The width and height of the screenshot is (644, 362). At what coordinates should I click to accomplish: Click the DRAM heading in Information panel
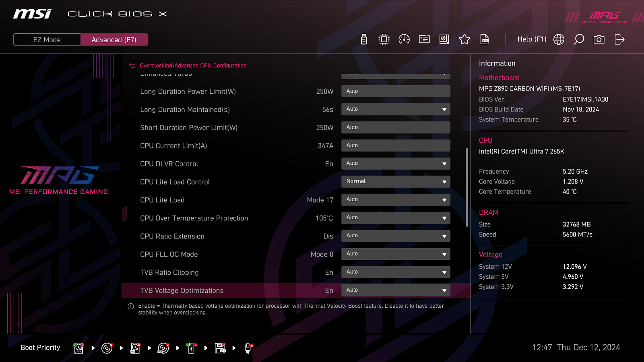pyautogui.click(x=489, y=212)
